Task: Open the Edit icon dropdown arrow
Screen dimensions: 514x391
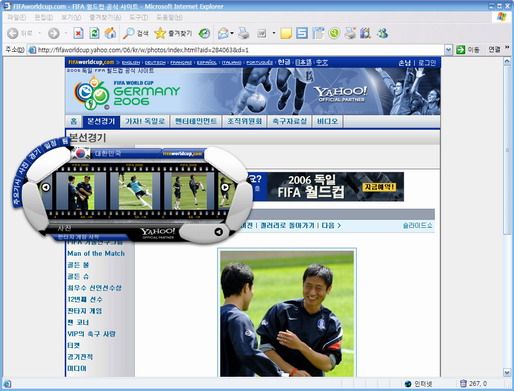Action: [x=274, y=33]
